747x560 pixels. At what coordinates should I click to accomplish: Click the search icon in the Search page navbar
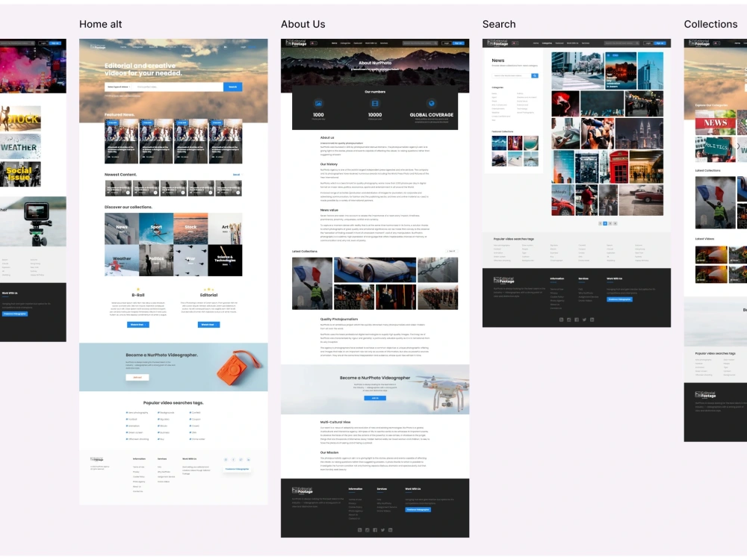click(637, 43)
